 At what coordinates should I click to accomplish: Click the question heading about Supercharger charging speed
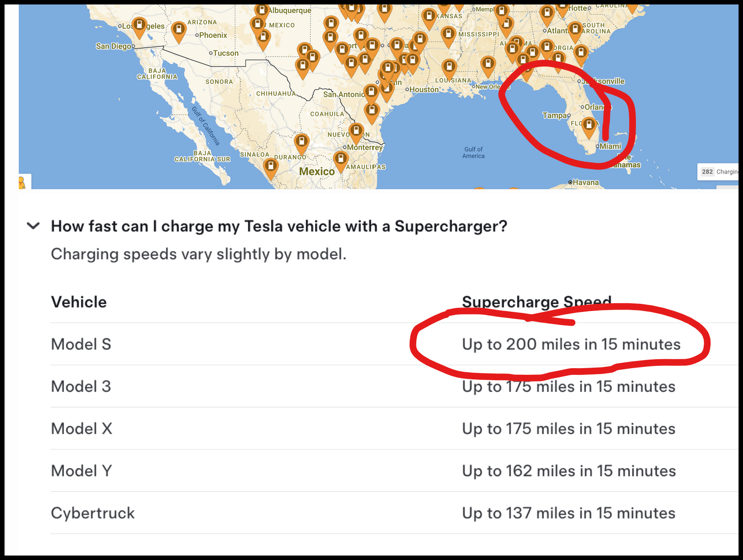click(279, 226)
